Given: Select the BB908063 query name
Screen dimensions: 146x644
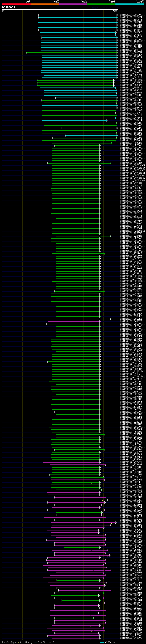Looking at the screenshot, I should point(8,8).
